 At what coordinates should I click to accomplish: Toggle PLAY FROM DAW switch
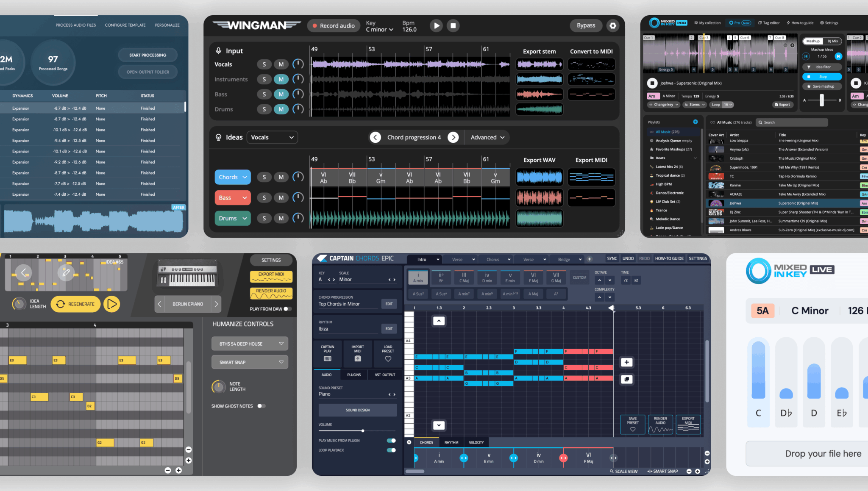pyautogui.click(x=288, y=309)
